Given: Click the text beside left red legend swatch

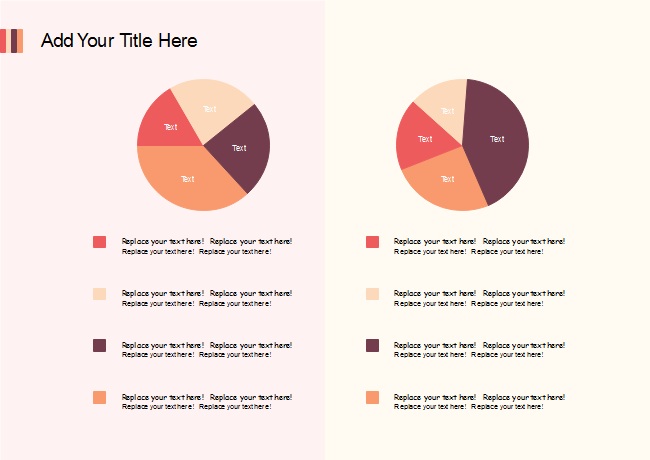Looking at the screenshot, I should click(x=206, y=246).
